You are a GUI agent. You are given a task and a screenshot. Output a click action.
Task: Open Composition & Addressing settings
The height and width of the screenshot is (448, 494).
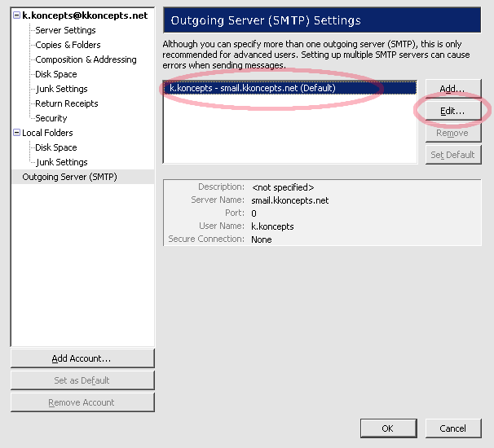click(x=86, y=59)
